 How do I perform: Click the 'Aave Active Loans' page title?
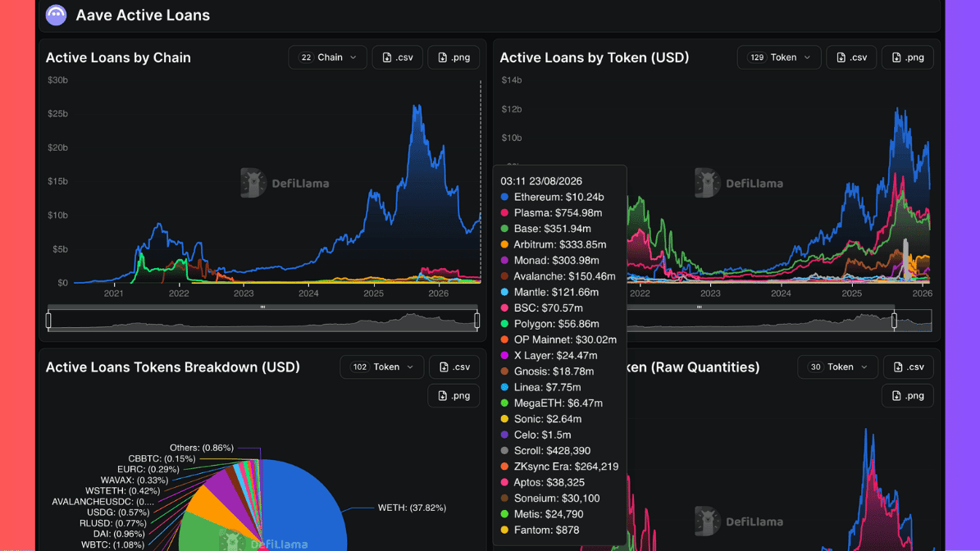click(143, 15)
